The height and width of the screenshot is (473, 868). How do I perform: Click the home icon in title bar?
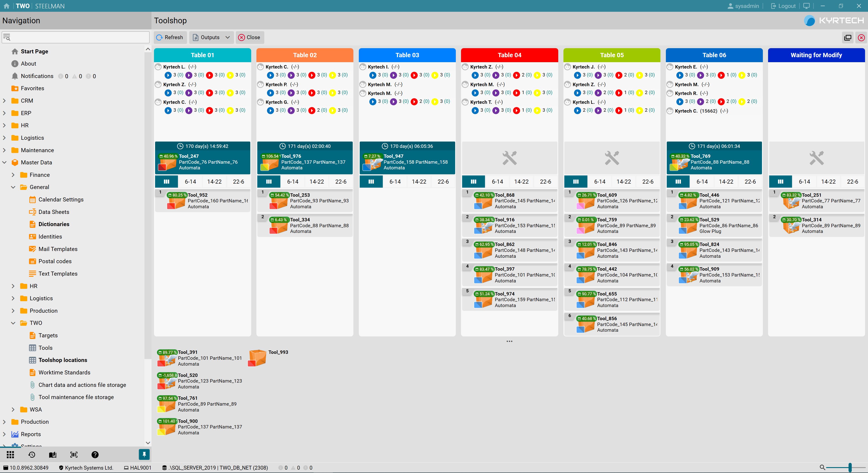click(6, 6)
